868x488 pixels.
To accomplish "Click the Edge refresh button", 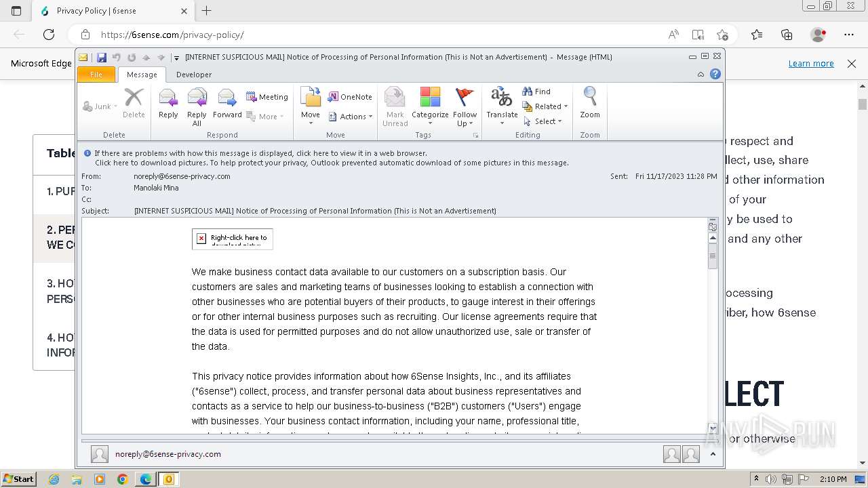I will click(49, 35).
